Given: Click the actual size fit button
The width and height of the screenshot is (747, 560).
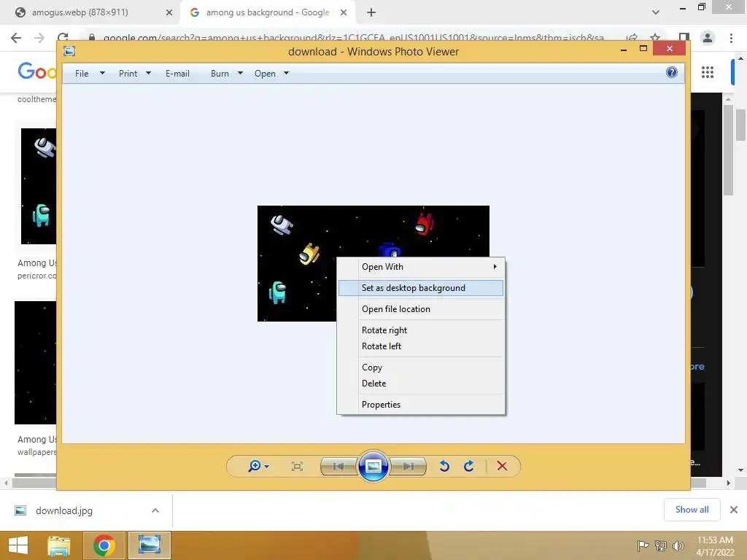Looking at the screenshot, I should [297, 466].
